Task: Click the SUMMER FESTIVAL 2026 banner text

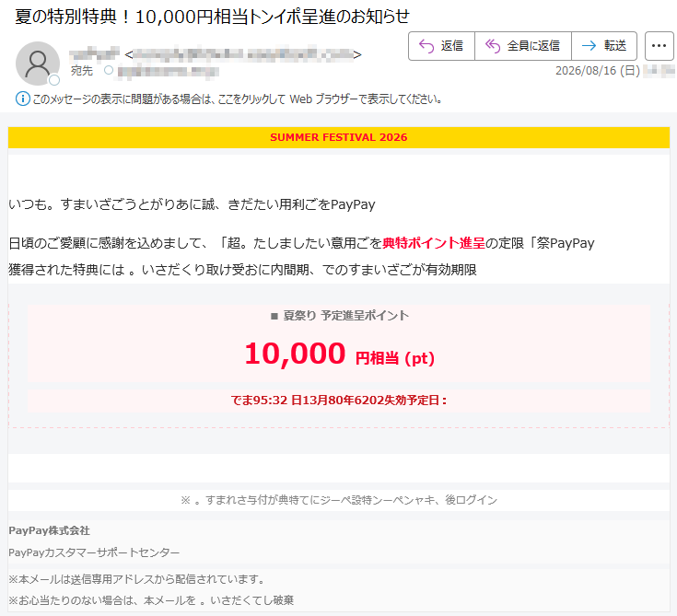Action: (339, 137)
